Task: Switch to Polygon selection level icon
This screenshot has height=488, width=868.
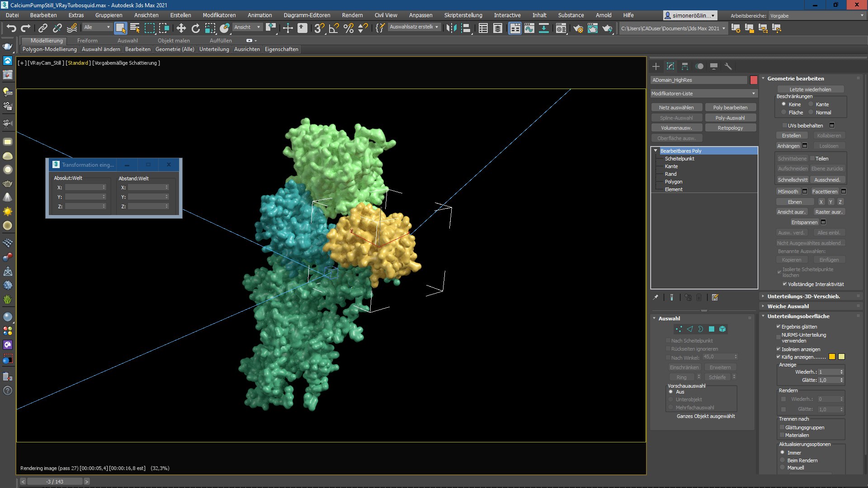Action: pyautogui.click(x=712, y=329)
